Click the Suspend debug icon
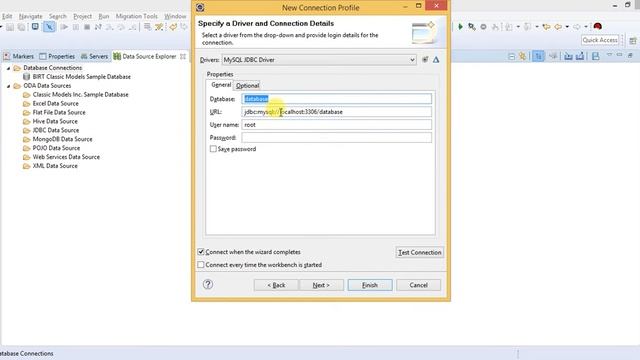The width and height of the screenshot is (640, 360). click(x=76, y=27)
